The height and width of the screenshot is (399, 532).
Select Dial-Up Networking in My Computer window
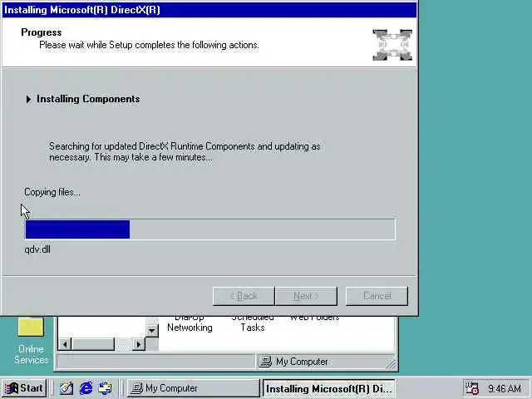pos(190,324)
